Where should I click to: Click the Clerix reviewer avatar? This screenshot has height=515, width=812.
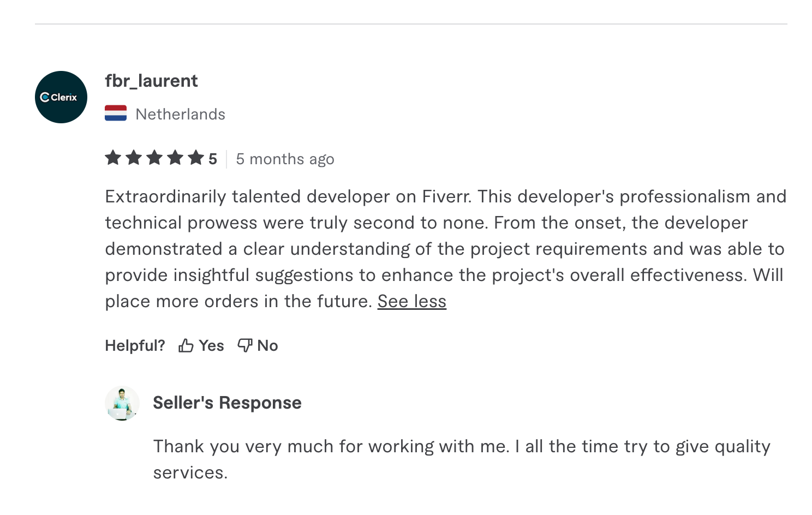point(61,97)
